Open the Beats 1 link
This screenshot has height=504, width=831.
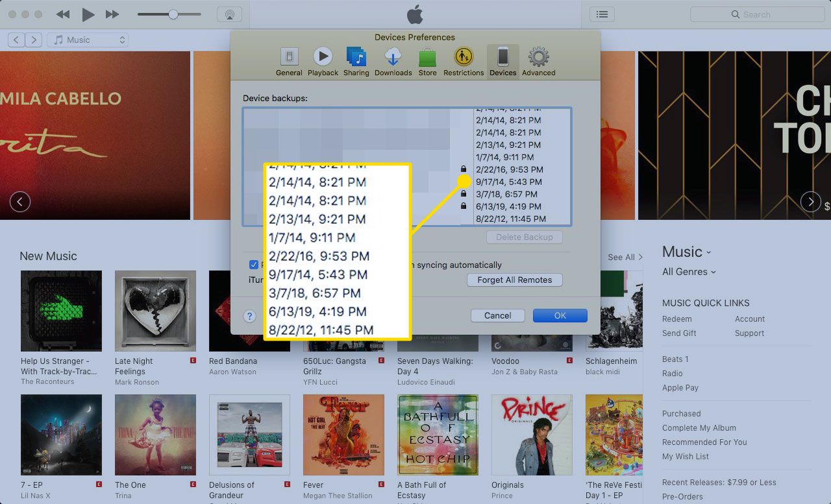coord(675,359)
